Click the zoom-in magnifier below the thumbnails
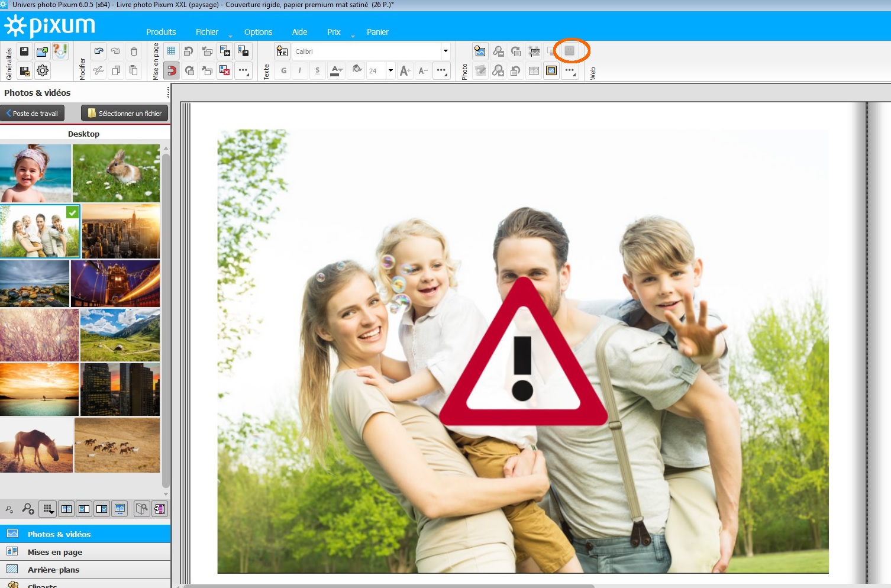891x588 pixels. coord(28,509)
